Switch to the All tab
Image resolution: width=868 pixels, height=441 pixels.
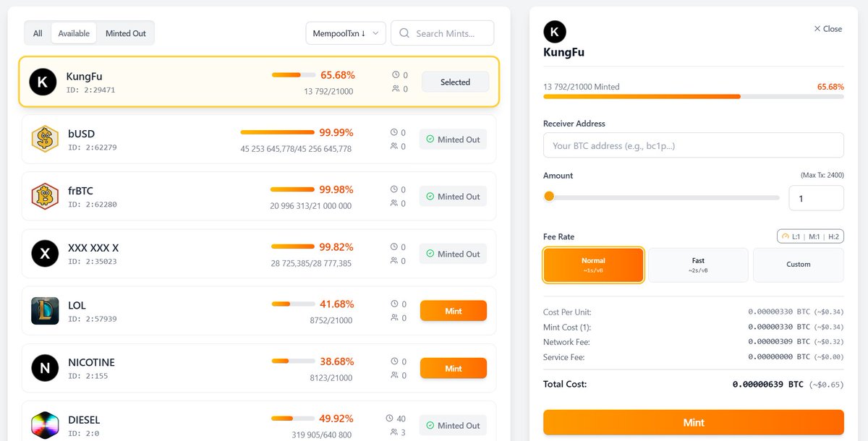[38, 33]
